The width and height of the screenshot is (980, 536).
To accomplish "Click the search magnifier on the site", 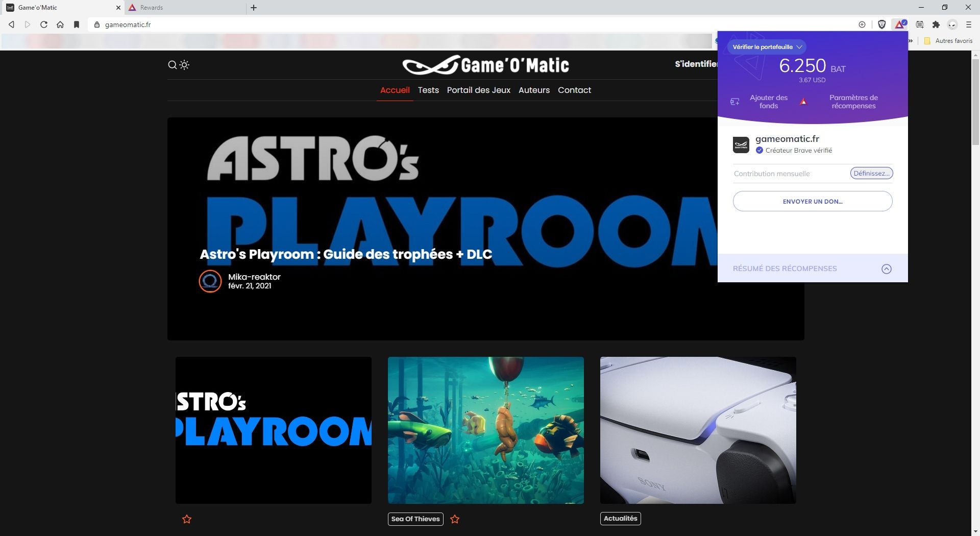I will click(173, 65).
